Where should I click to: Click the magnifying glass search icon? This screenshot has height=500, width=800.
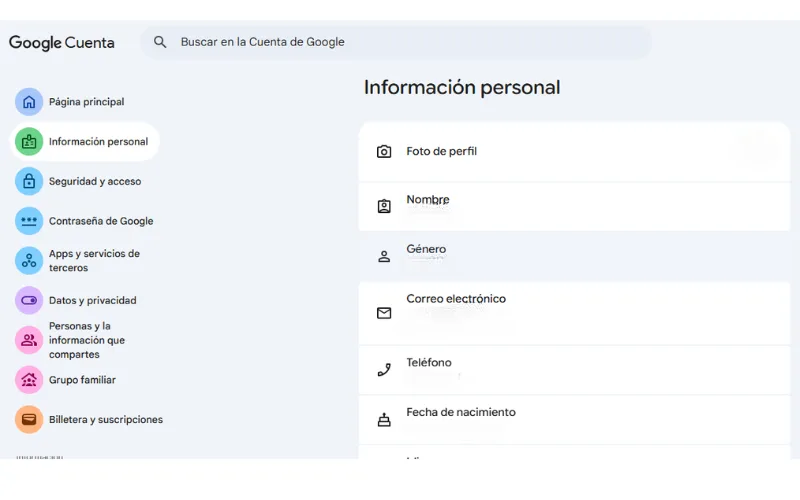(160, 43)
